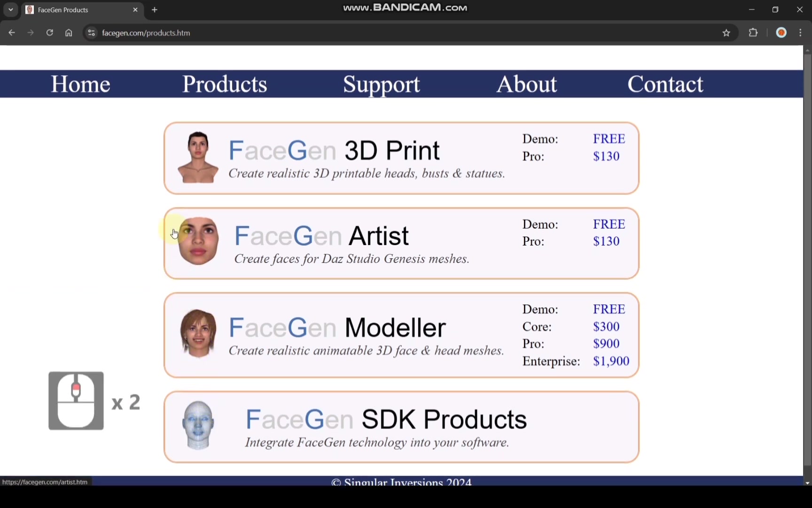Click the scrollbar down arrow
812x508 pixels.
point(807,483)
